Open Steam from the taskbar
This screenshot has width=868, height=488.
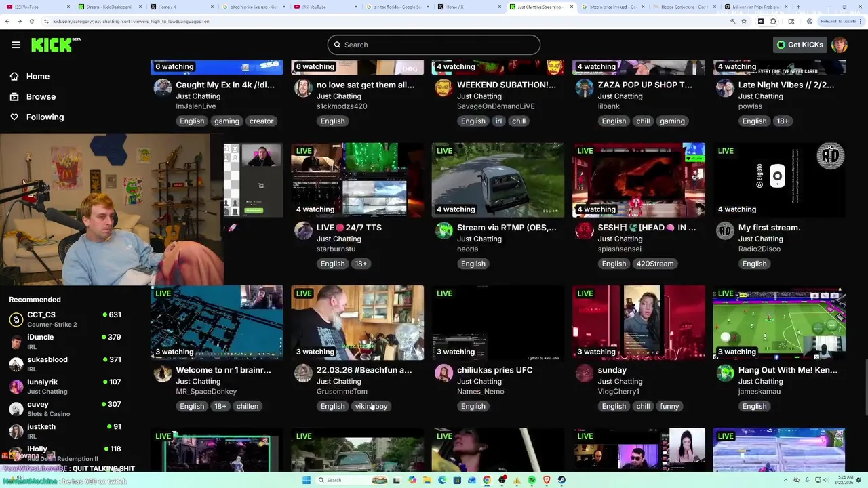click(561, 480)
